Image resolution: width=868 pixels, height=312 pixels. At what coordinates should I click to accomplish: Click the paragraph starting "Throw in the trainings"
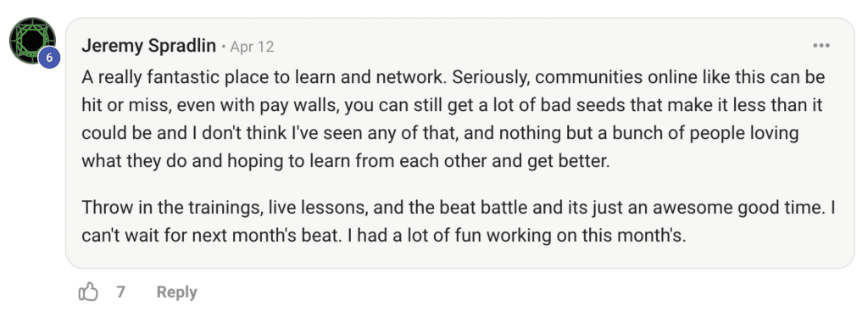coord(459,222)
